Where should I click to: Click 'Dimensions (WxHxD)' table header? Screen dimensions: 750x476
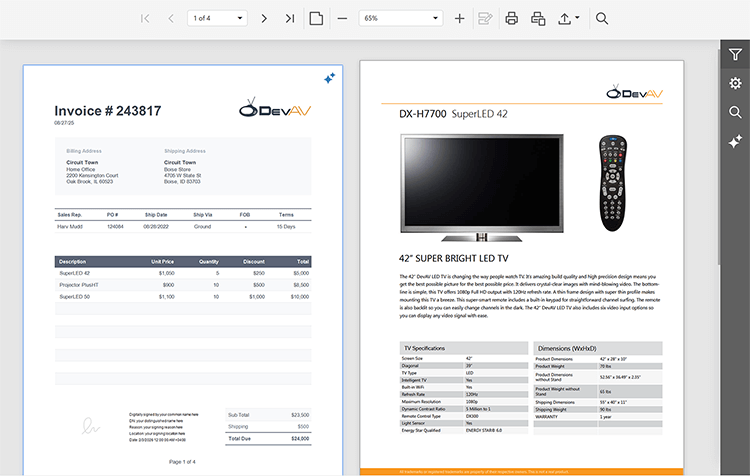(598, 348)
